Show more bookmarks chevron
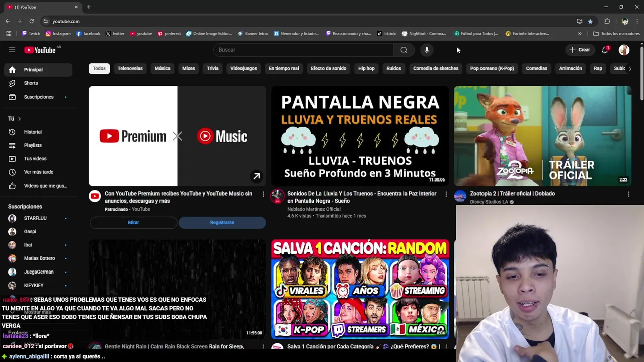Screen dimensions: 644x362 (x=580, y=34)
